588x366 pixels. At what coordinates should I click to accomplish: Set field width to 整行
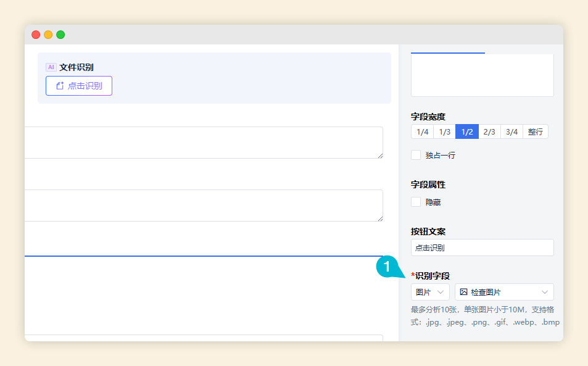click(x=536, y=131)
